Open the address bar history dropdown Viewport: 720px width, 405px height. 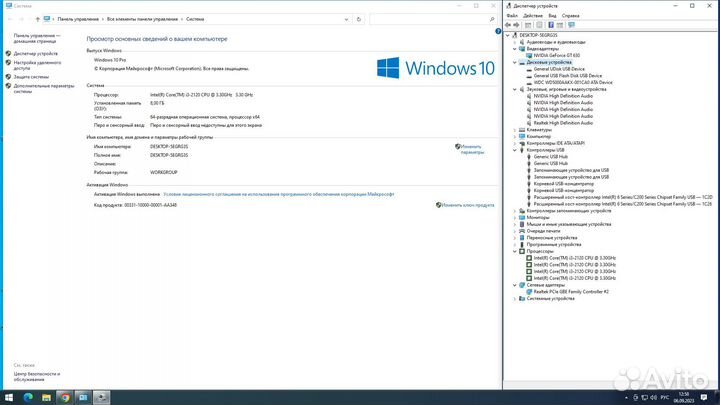(x=346, y=19)
